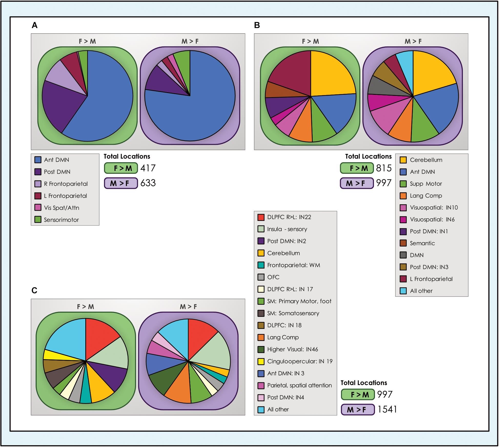The width and height of the screenshot is (499, 448).
Task: Click the value '815' under panel B totals
Action: (384, 168)
